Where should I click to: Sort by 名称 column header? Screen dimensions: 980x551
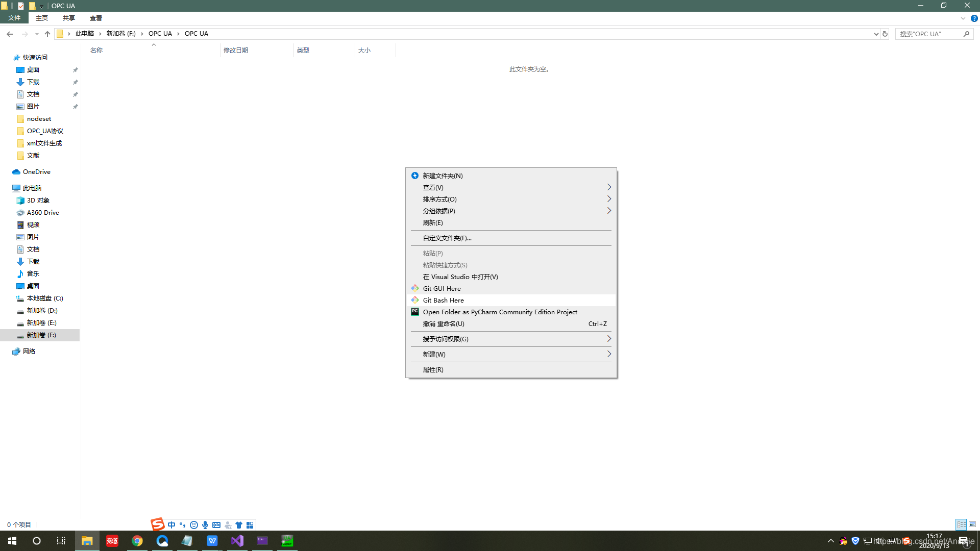[153, 50]
